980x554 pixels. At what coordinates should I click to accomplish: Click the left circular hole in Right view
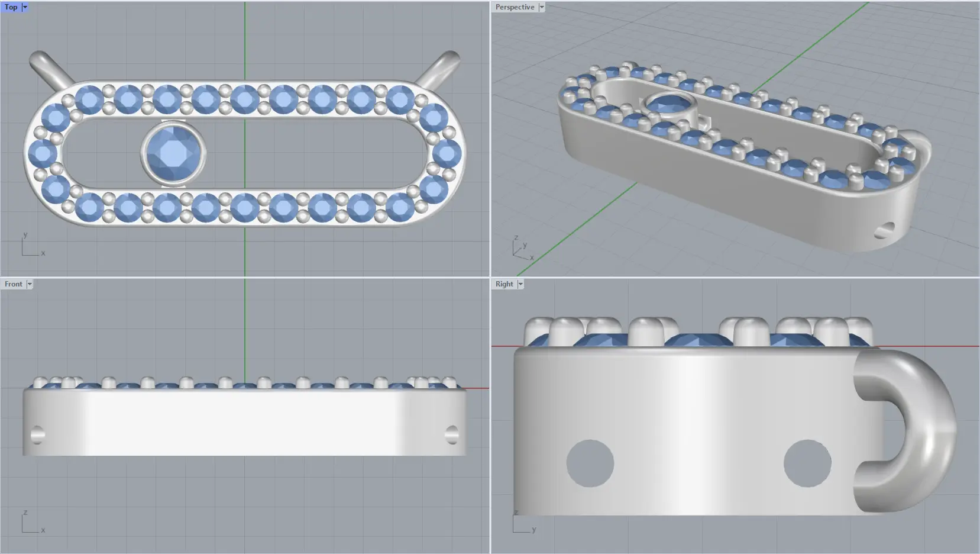coord(590,463)
